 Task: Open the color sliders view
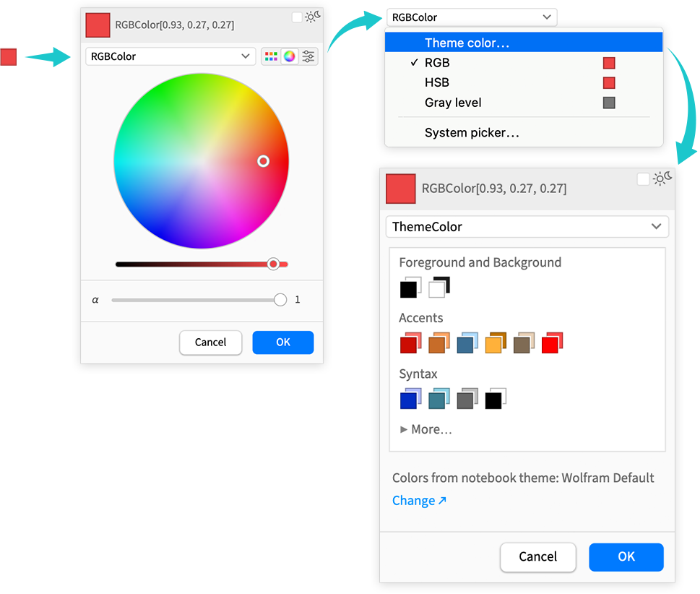(x=308, y=56)
